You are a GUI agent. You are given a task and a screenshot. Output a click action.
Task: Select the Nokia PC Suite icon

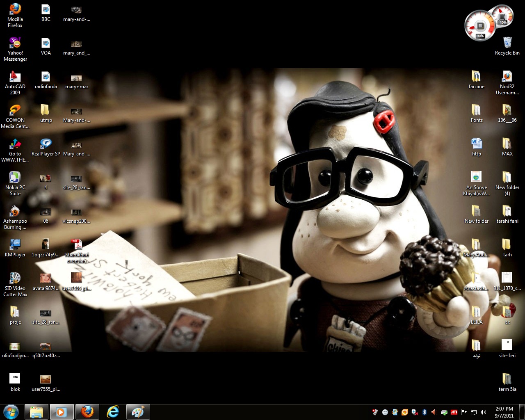(x=15, y=178)
